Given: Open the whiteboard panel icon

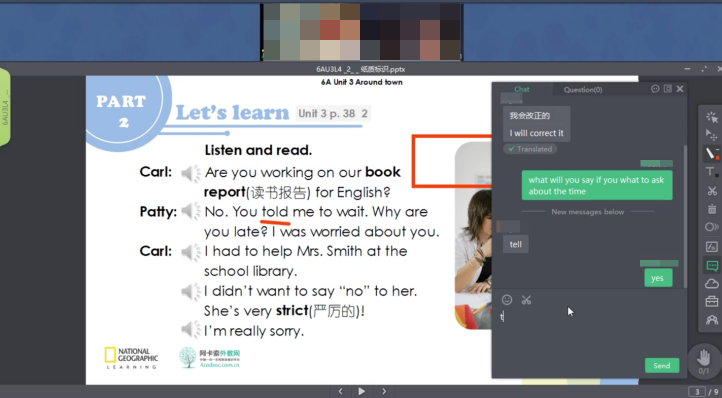Looking at the screenshot, I should click(x=711, y=246).
